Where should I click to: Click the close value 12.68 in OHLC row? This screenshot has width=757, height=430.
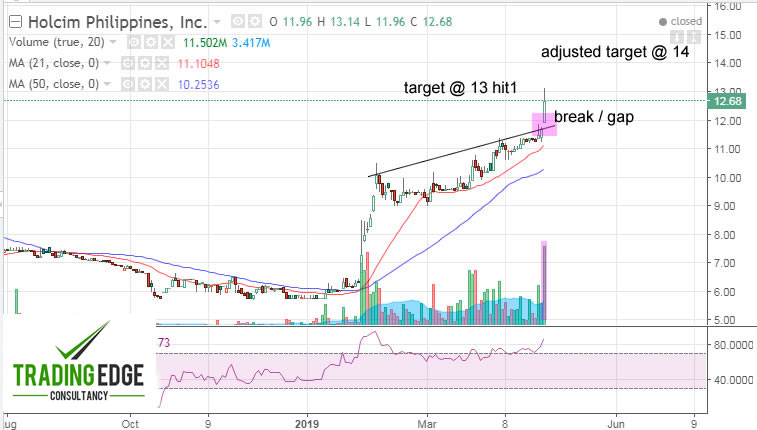(437, 22)
